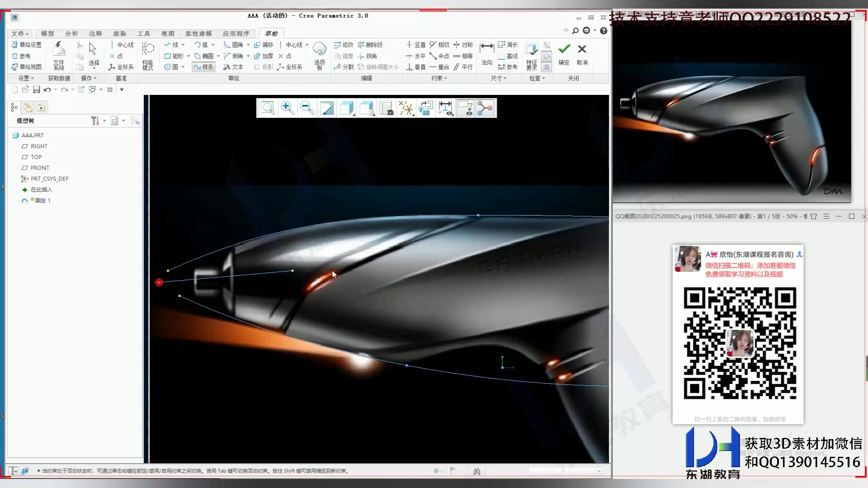Screen dimensions: 868x488
Task: Click the Zoom In magnifier icon
Action: [288, 108]
